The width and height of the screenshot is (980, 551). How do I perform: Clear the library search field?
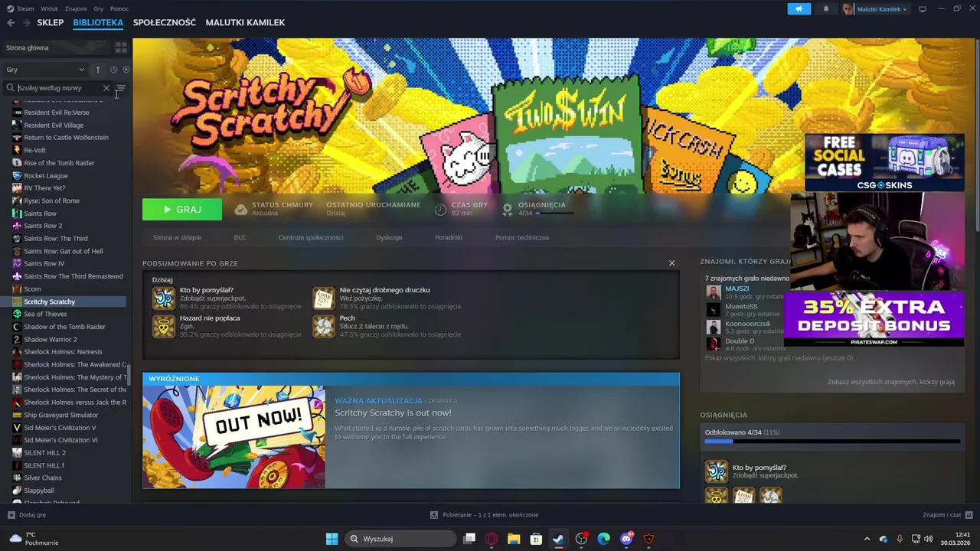[106, 88]
